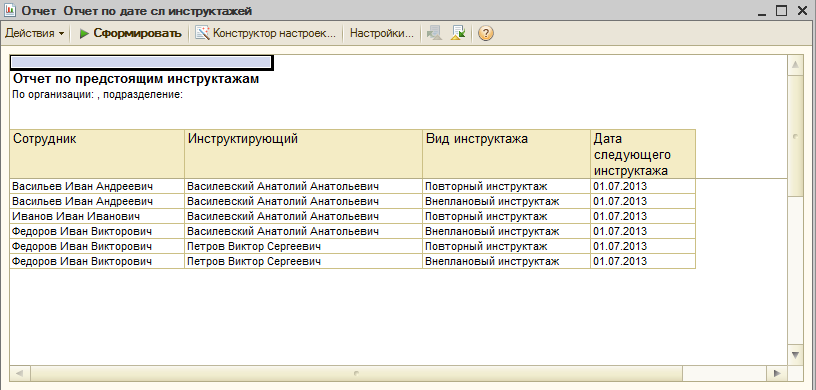Select the last Петров Виктор Сергеевич cell
This screenshot has height=390, width=816.
tap(303, 261)
